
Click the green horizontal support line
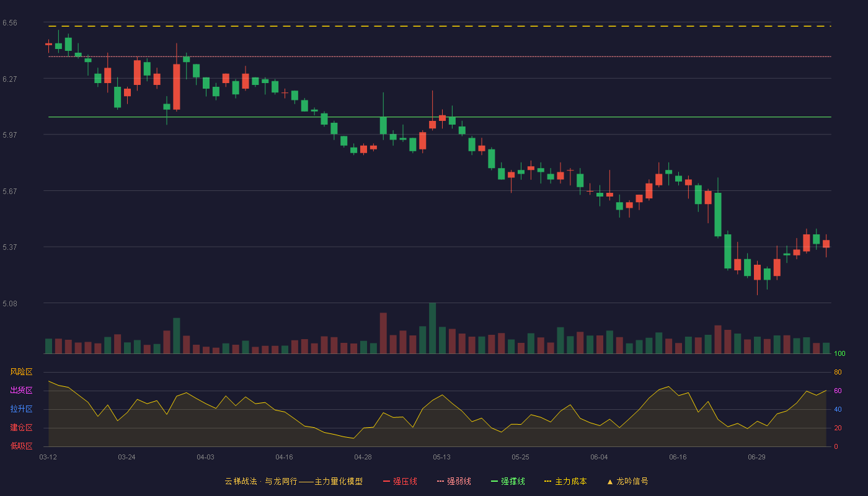click(x=439, y=117)
